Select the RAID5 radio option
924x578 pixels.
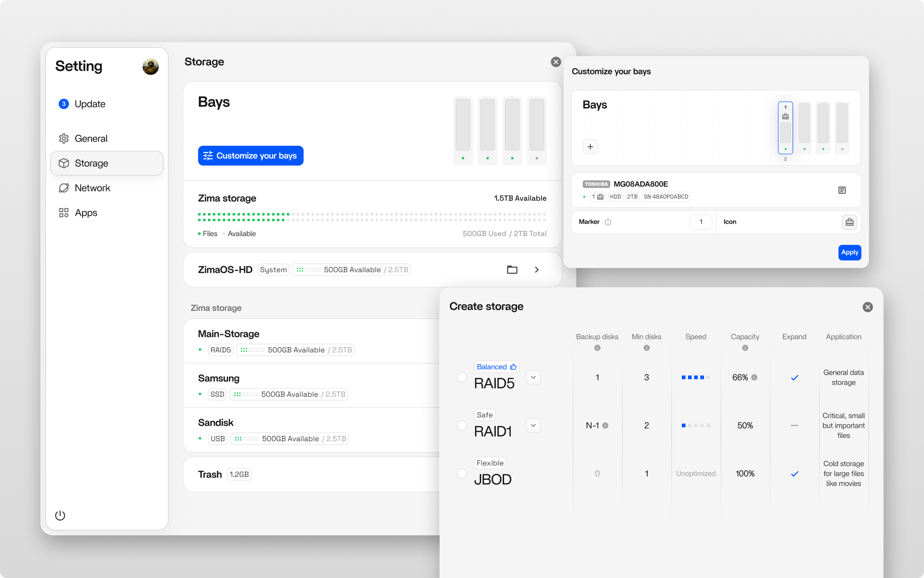pyautogui.click(x=462, y=377)
